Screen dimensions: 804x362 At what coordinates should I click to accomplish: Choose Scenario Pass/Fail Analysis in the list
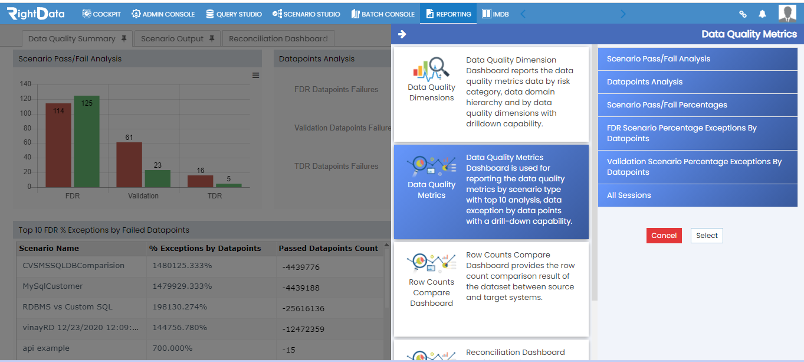[x=697, y=59]
